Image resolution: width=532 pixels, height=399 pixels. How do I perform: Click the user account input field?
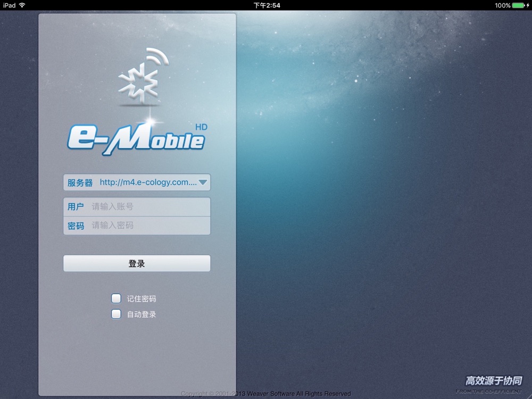pyautogui.click(x=137, y=206)
